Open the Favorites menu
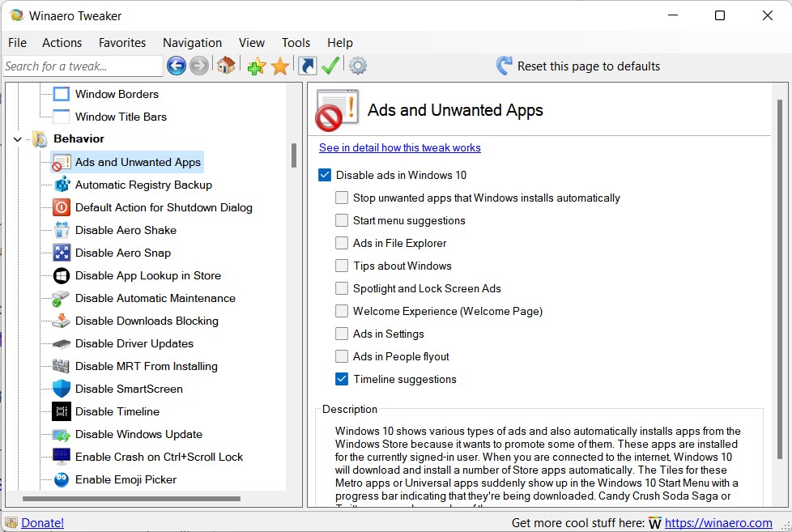The height and width of the screenshot is (532, 792). 122,43
